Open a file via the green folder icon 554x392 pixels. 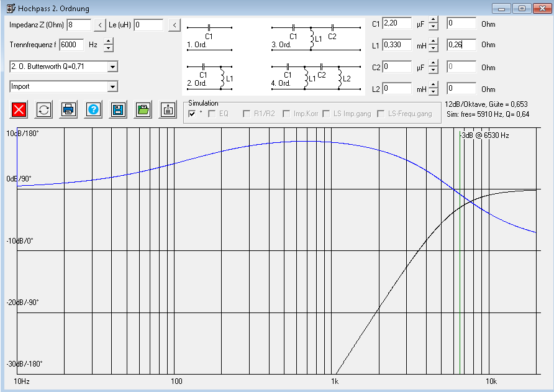pyautogui.click(x=143, y=109)
